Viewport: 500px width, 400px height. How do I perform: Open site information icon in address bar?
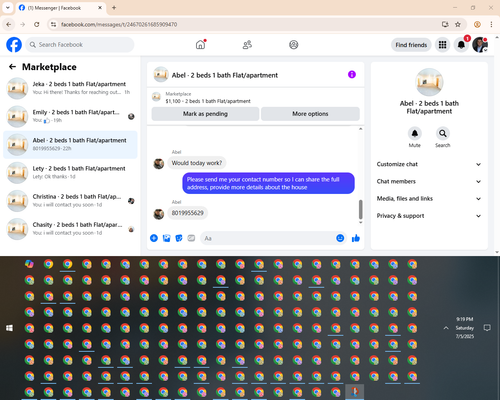click(53, 24)
